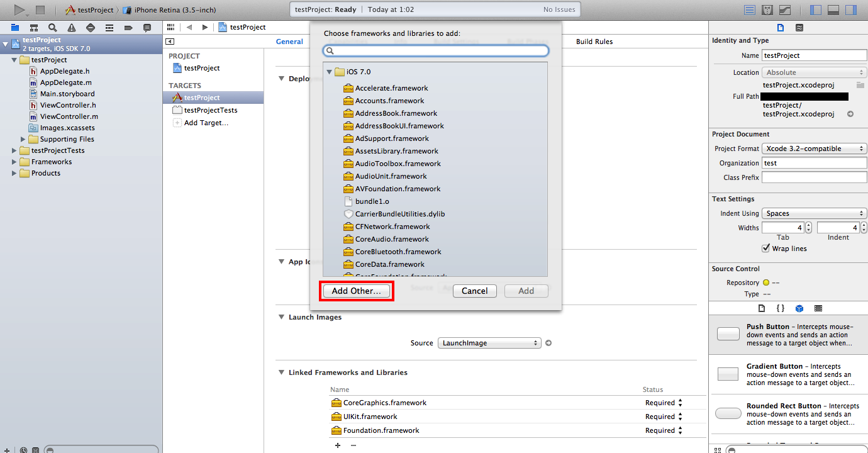Click the Class Prefix field

pyautogui.click(x=814, y=177)
